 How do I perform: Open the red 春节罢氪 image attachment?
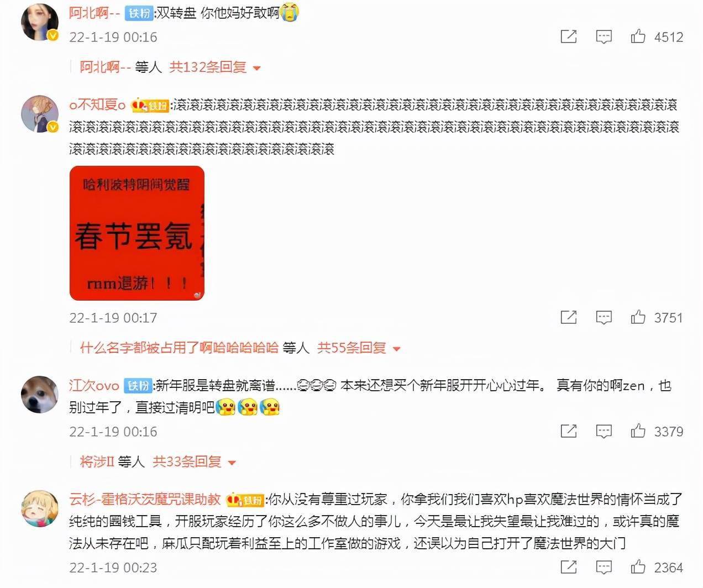point(137,233)
